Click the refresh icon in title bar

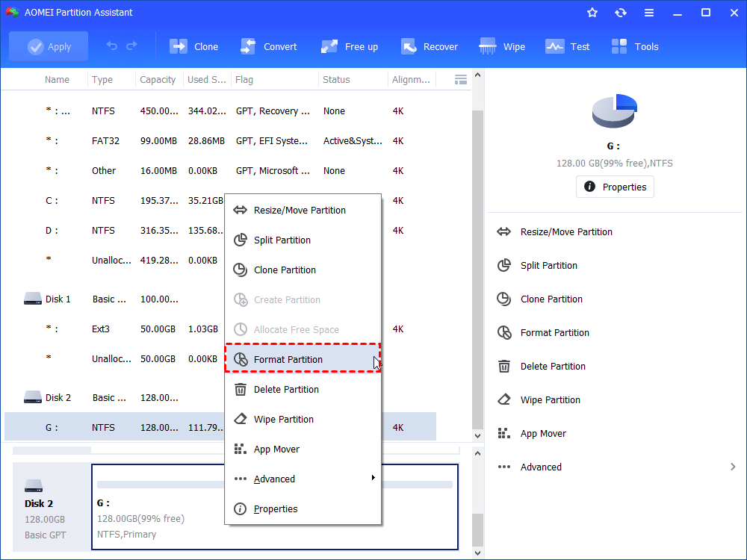click(x=620, y=13)
